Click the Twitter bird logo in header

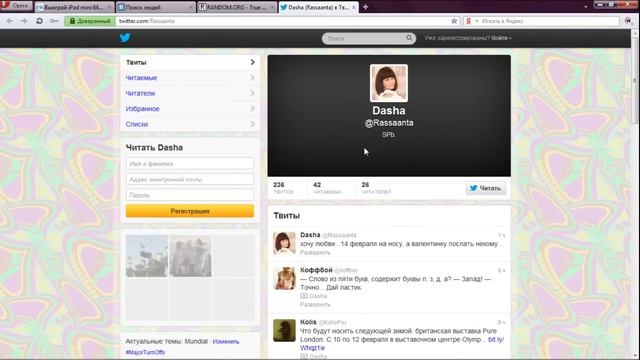pos(125,38)
